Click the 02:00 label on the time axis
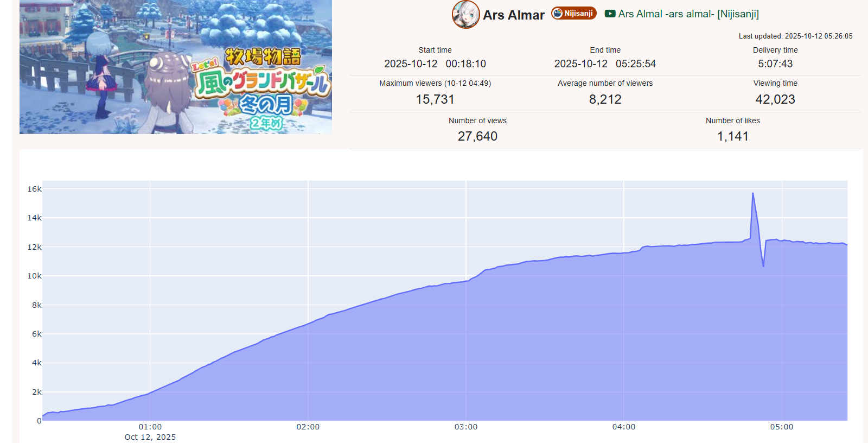This screenshot has height=443, width=868. [x=308, y=427]
